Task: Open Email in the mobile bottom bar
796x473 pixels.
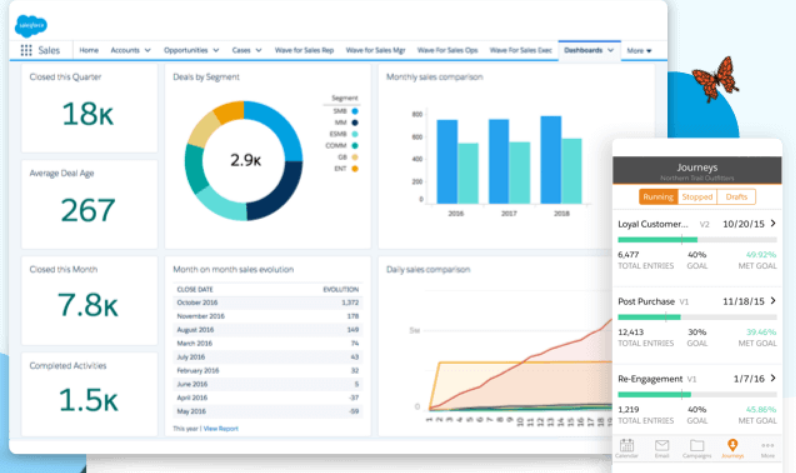Action: [x=661, y=447]
